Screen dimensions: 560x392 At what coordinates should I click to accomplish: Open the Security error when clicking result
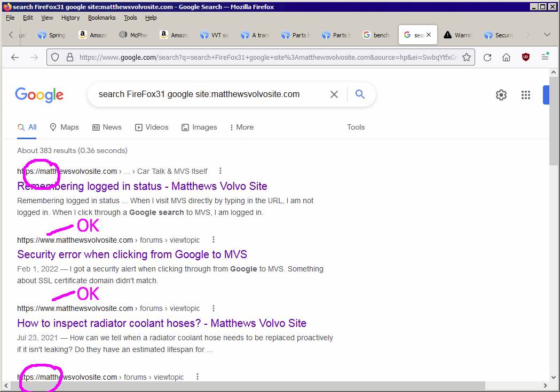(x=132, y=254)
